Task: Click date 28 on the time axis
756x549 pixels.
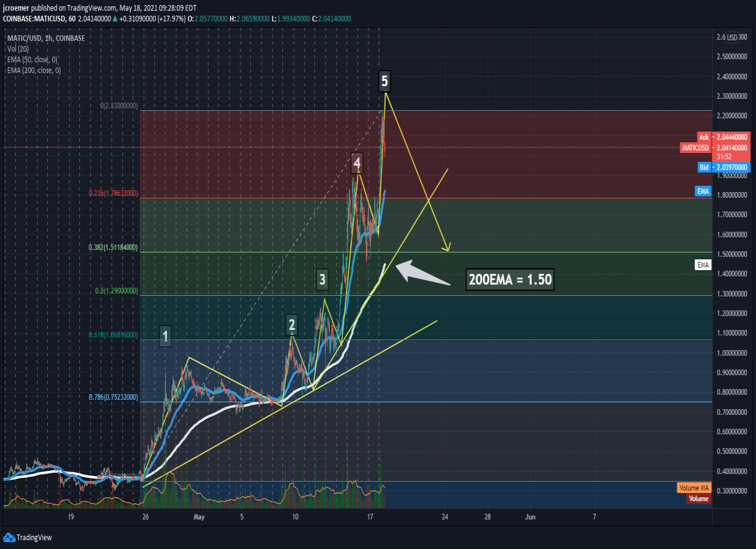Action: click(488, 517)
